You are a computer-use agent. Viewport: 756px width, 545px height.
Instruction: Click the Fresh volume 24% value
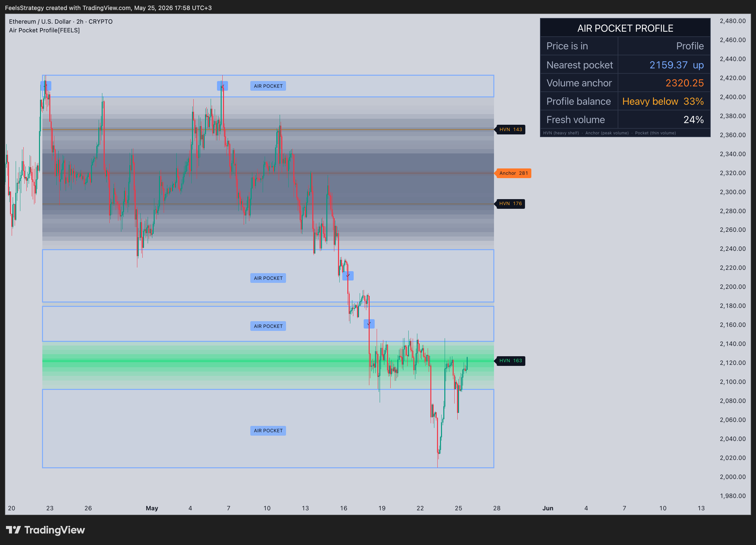(x=693, y=120)
